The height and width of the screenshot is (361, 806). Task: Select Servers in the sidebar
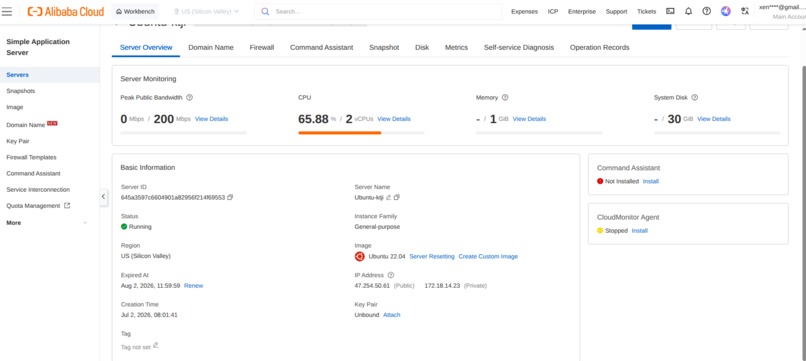(x=50, y=75)
